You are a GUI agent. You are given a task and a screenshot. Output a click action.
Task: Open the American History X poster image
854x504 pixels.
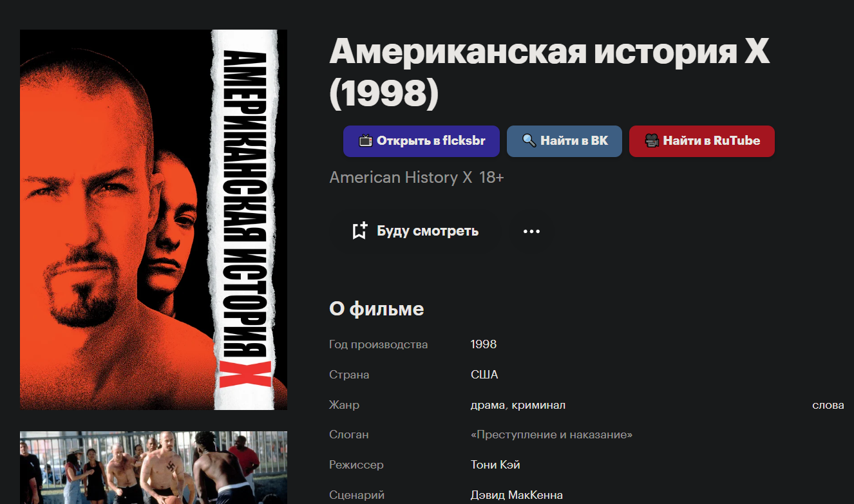(x=153, y=219)
